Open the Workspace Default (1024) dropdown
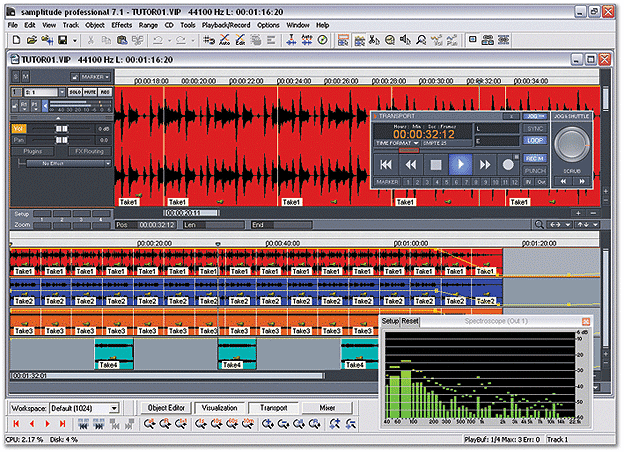 click(x=114, y=408)
